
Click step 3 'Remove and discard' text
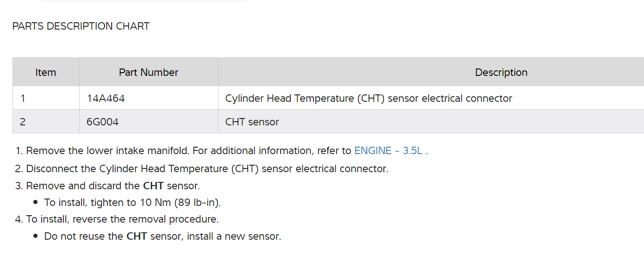pyautogui.click(x=83, y=186)
